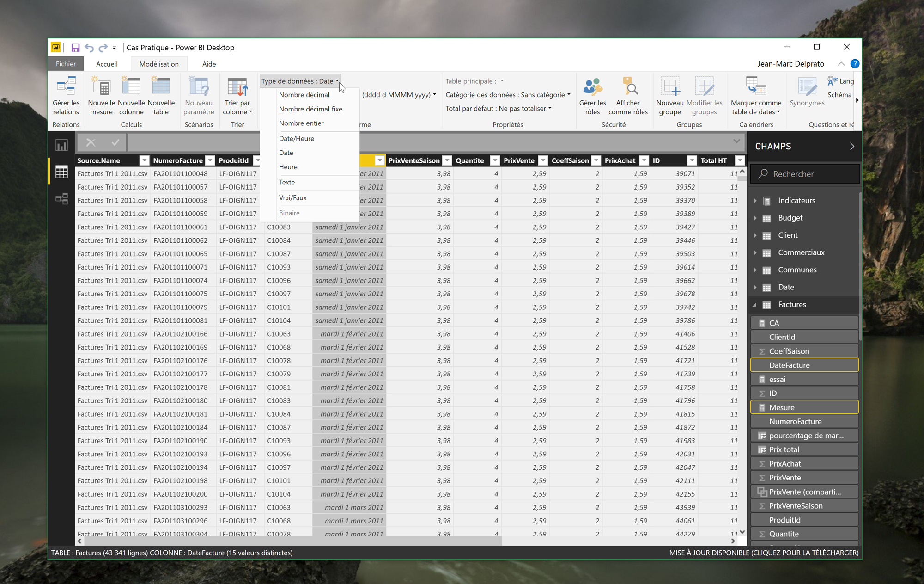
Task: Open the help button top right
Action: tap(855, 64)
